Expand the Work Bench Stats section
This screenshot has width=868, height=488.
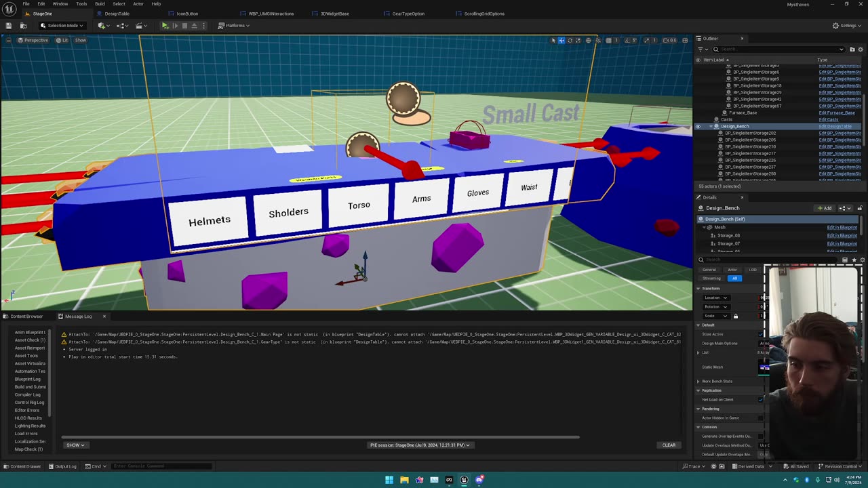(x=698, y=382)
